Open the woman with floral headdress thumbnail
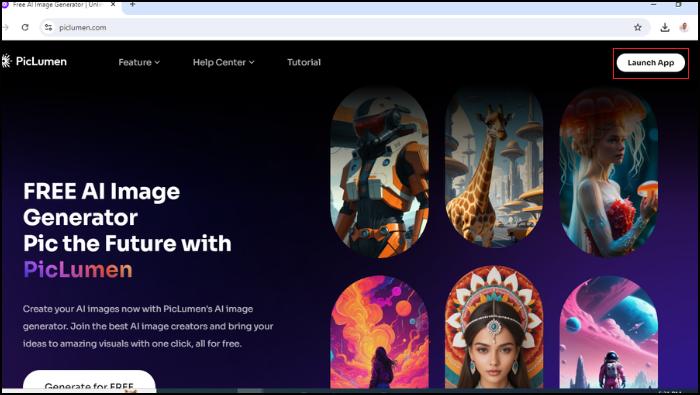 (494, 327)
